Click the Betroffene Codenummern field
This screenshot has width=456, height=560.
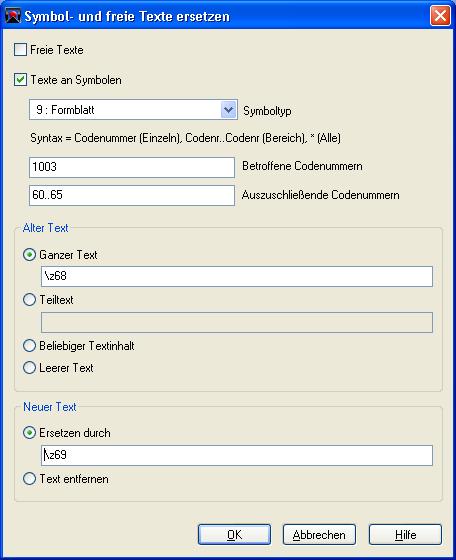(132, 167)
